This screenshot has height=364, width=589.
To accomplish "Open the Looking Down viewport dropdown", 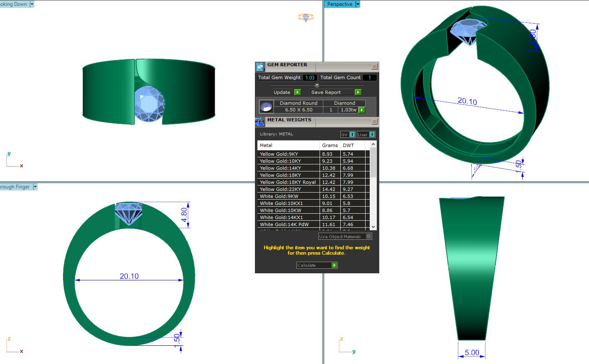I will [32, 4].
